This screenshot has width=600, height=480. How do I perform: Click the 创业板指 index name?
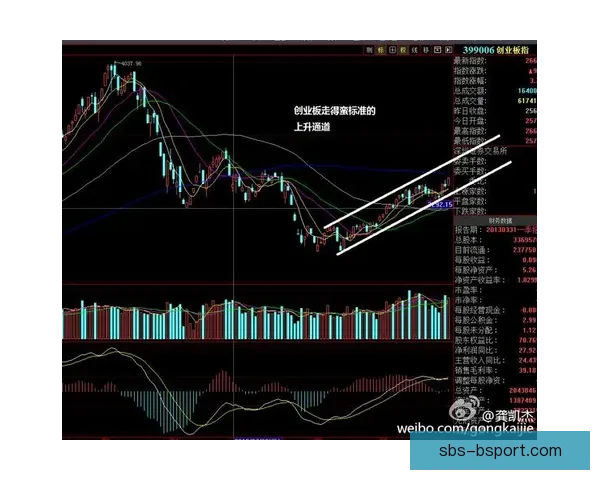tap(513, 50)
